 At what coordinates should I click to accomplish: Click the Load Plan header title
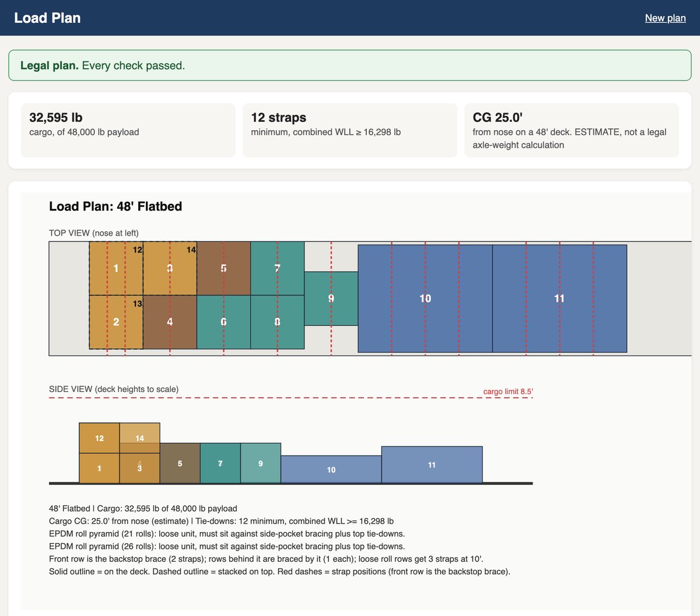click(47, 18)
